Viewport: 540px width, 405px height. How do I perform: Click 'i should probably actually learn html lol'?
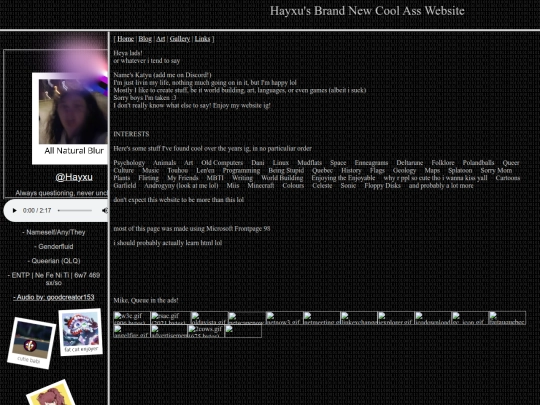click(168, 243)
